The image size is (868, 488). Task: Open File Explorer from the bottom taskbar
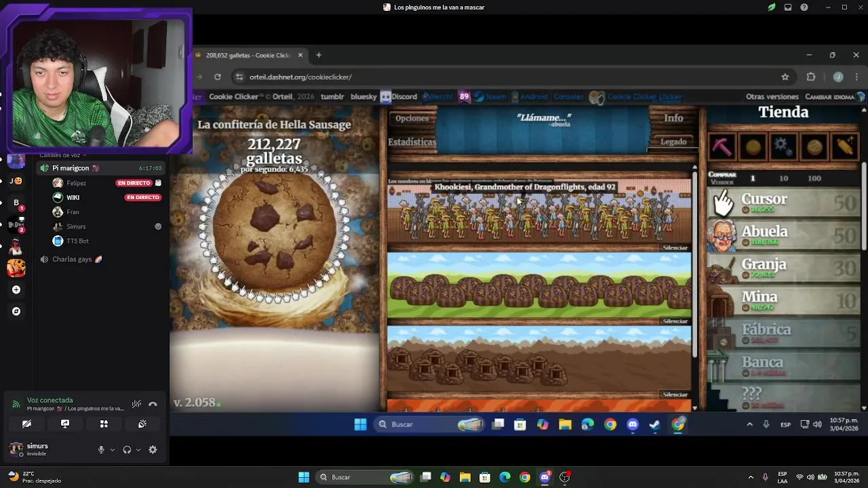click(465, 477)
